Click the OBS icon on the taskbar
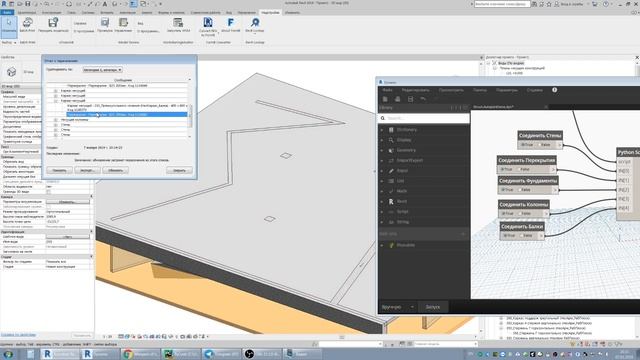The height and width of the screenshot is (360, 640). [x=249, y=354]
